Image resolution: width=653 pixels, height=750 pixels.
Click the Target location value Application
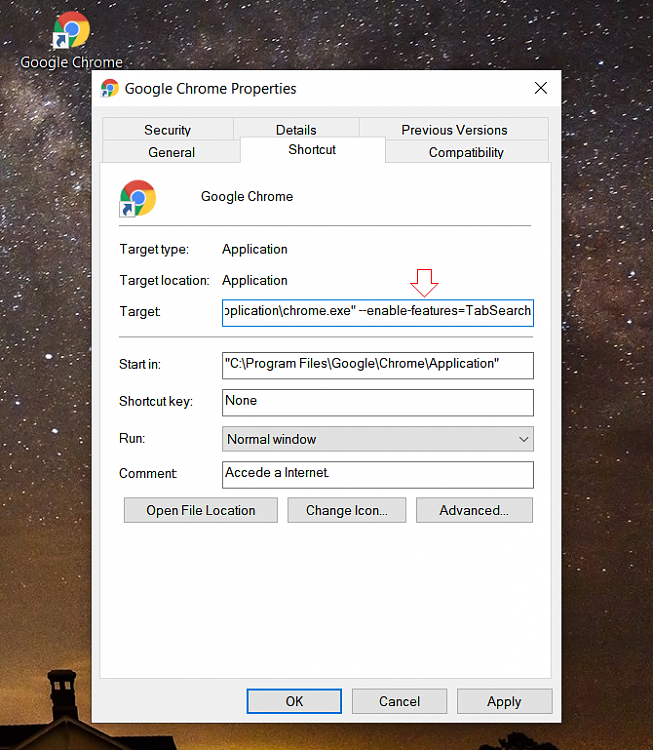pos(255,280)
